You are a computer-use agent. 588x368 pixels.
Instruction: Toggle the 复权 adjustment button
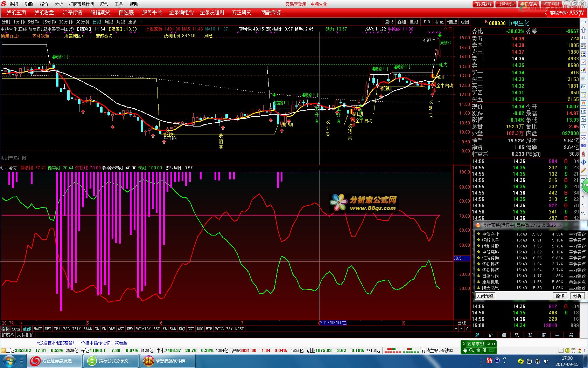click(x=389, y=22)
